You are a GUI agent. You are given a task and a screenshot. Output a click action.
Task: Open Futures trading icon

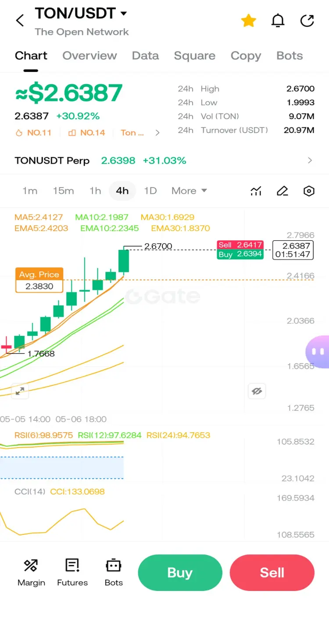point(72,572)
